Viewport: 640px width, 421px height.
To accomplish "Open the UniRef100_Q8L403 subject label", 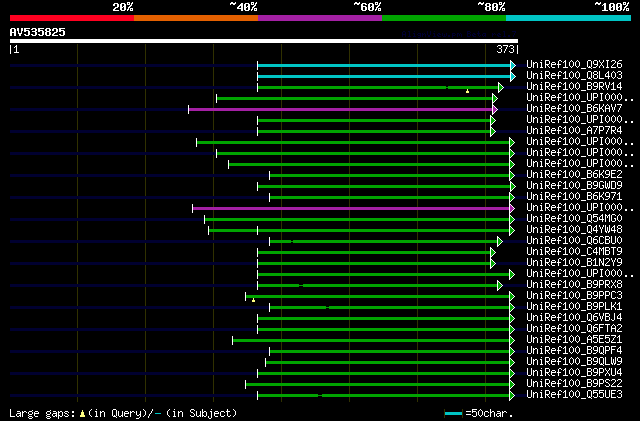I will pyautogui.click(x=574, y=75).
